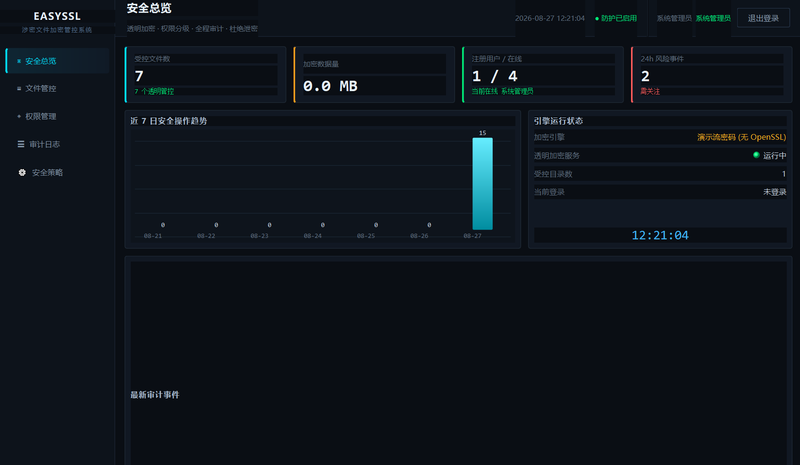Click the 运行中 status text
This screenshot has height=465, width=800.
point(774,156)
